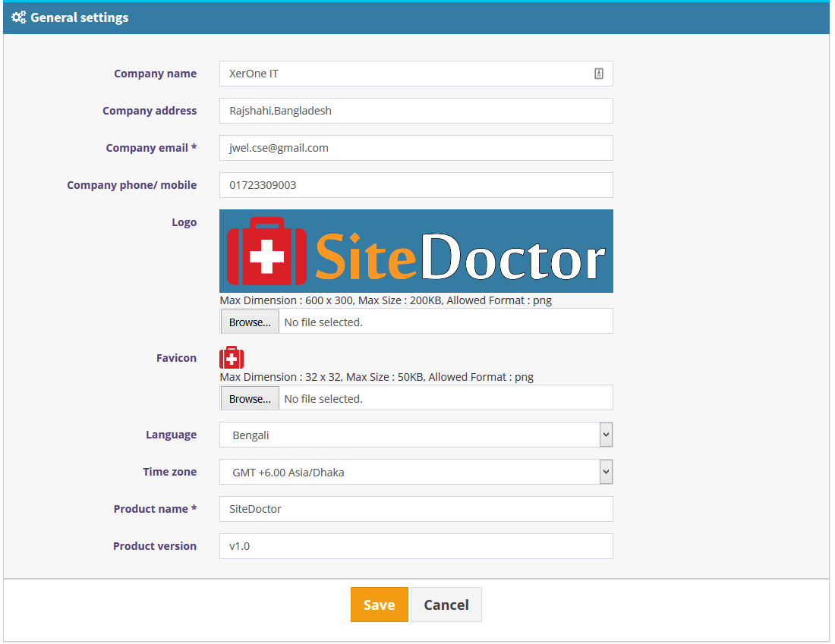Click the Product version field
Viewport: 835px width, 644px height.
click(x=416, y=547)
